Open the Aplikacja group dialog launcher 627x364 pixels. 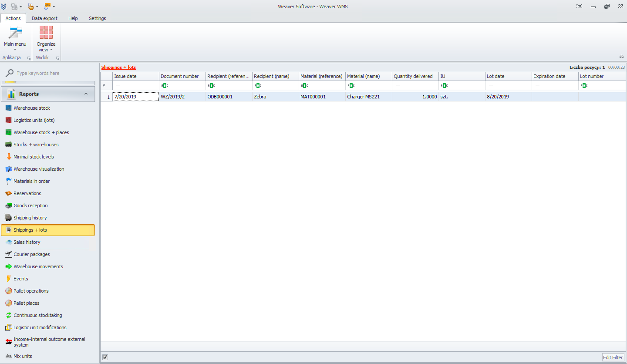pos(29,58)
